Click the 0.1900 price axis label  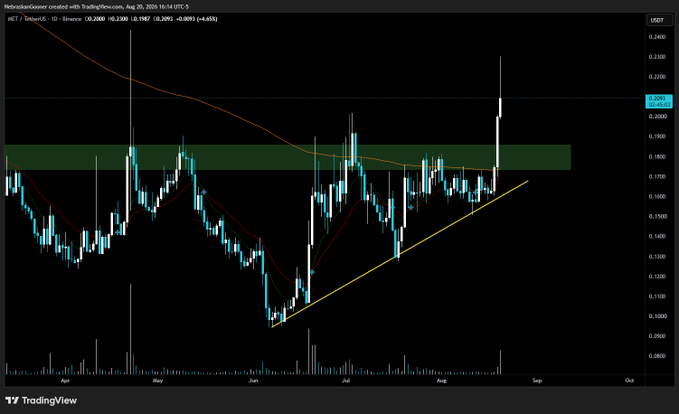click(657, 136)
